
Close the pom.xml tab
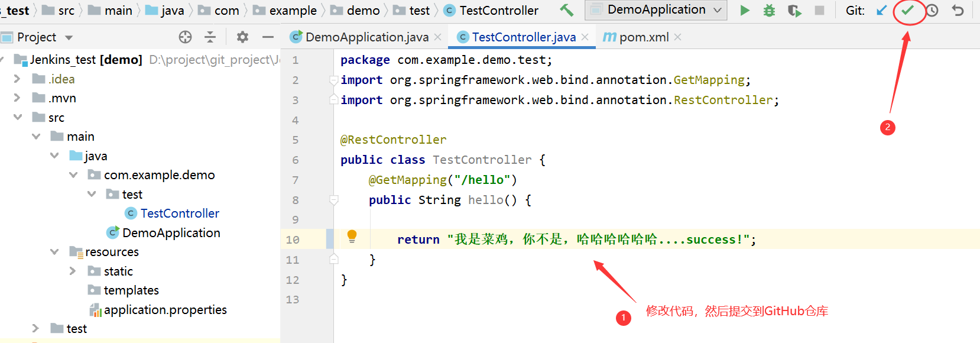coord(677,37)
